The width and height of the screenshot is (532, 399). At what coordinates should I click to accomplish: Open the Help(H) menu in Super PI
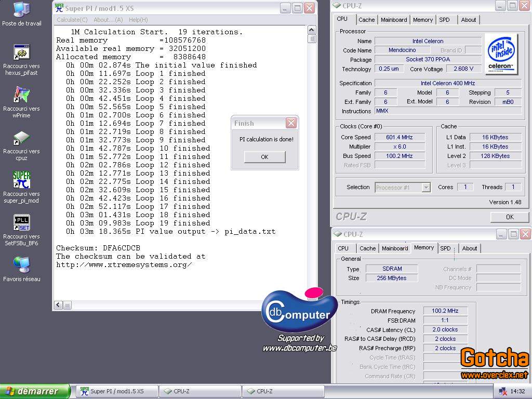[138, 20]
